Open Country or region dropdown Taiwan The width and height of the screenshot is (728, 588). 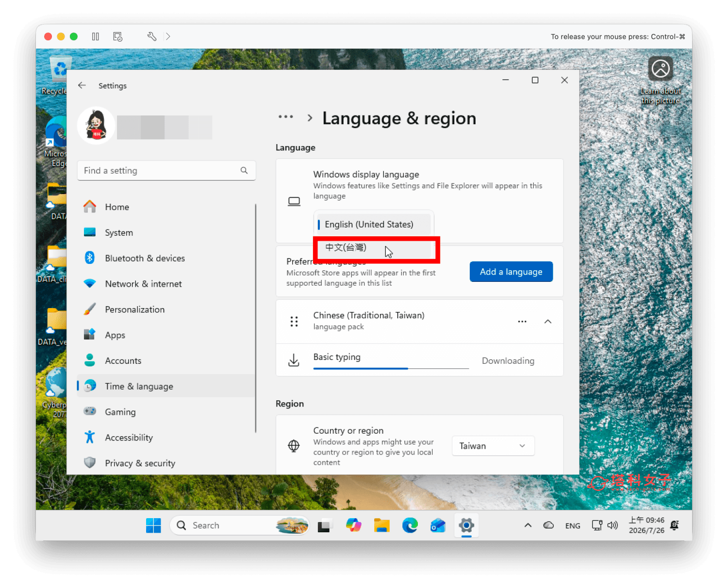click(493, 446)
